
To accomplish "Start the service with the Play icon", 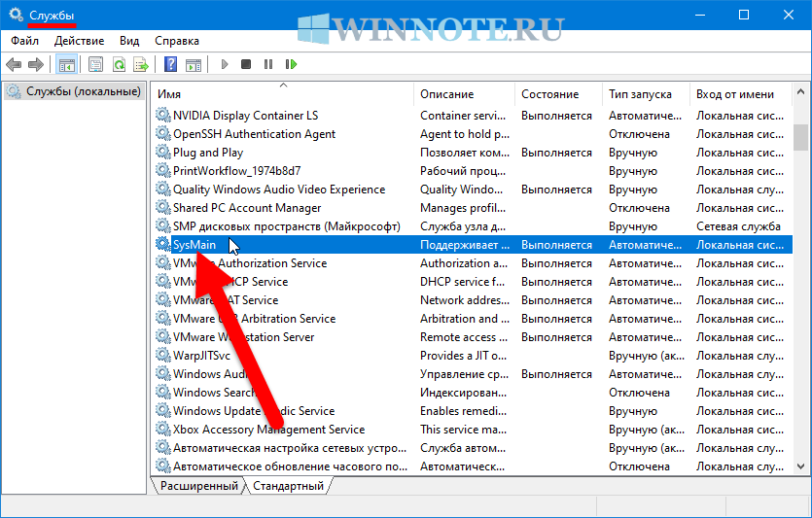I will pyautogui.click(x=225, y=65).
